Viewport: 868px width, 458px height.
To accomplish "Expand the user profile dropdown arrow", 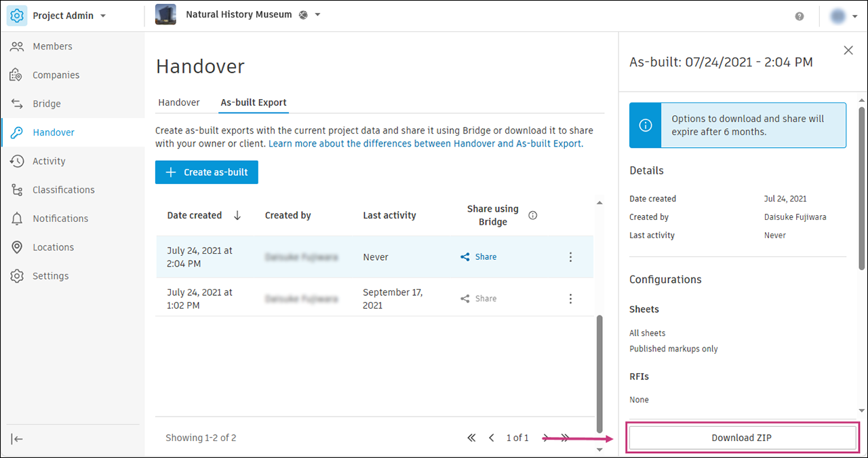I will pos(855,17).
